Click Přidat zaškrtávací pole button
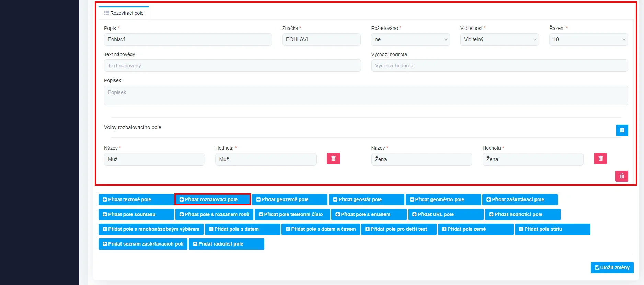The height and width of the screenshot is (285, 644). (520, 199)
